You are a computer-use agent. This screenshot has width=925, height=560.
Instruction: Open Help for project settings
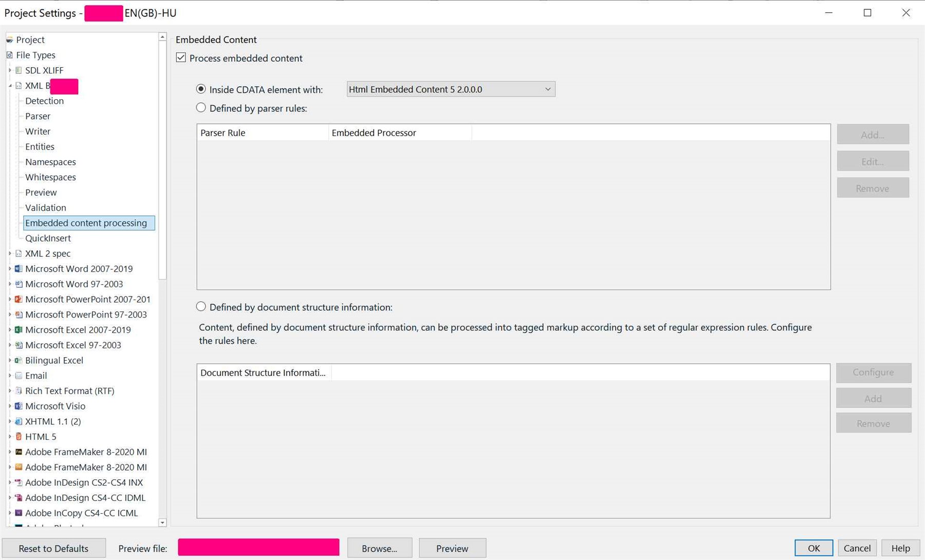click(x=900, y=548)
